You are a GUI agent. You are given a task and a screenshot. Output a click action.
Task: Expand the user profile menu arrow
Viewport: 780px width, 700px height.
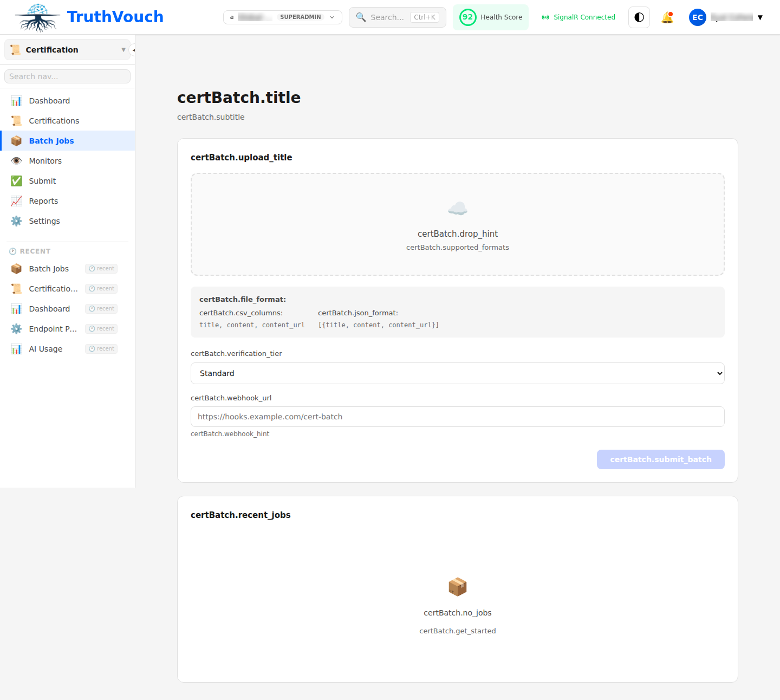click(760, 17)
